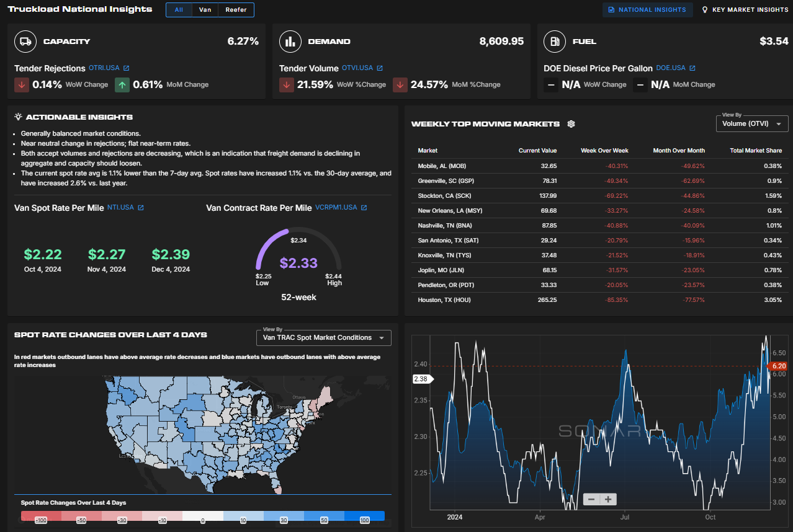
Task: Click the $2.22 Oct 4 spot rate
Action: (x=43, y=254)
